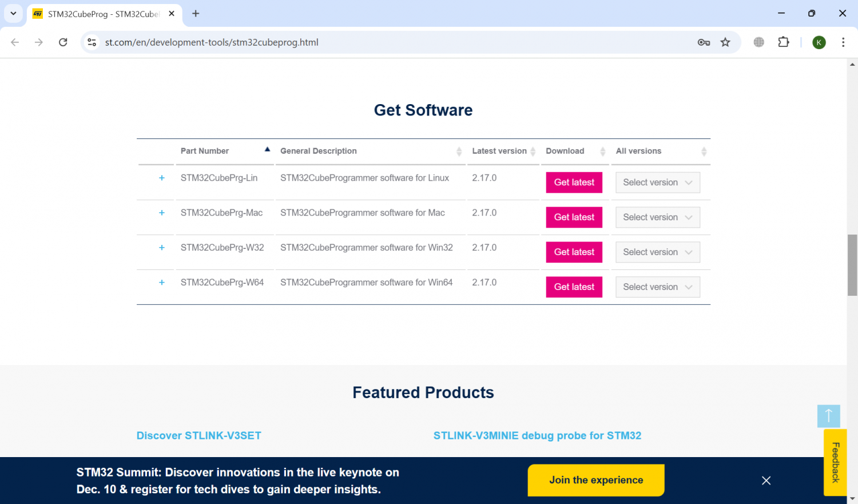Open the Chrome three-dot menu
The image size is (858, 504).
pyautogui.click(x=844, y=42)
